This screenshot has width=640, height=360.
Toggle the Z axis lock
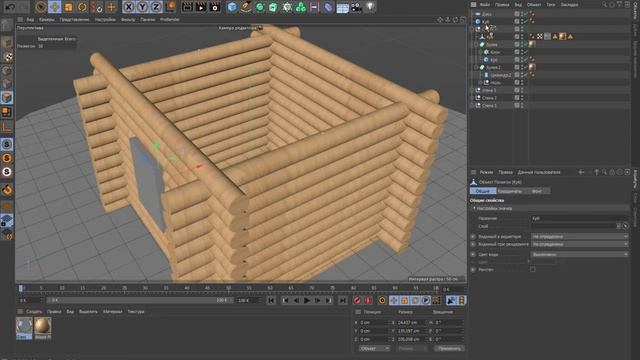[156, 7]
